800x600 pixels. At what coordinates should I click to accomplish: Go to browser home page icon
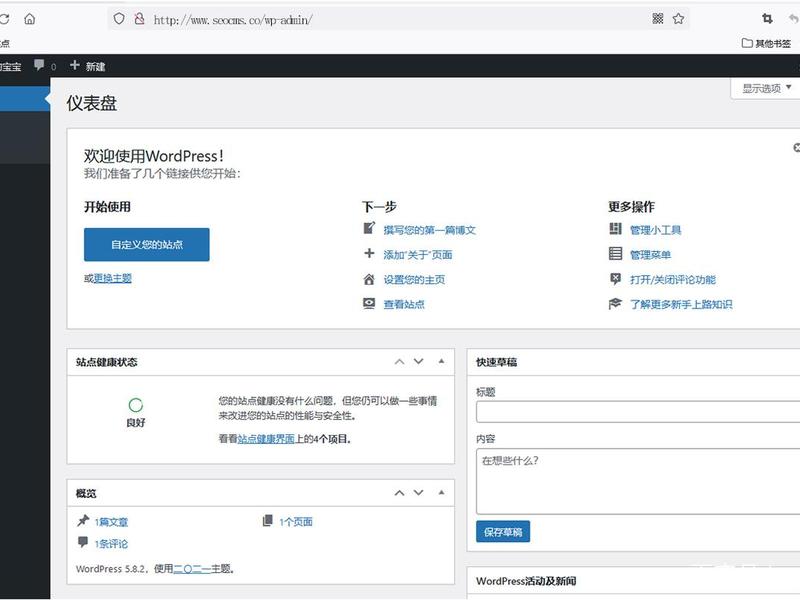[x=30, y=19]
